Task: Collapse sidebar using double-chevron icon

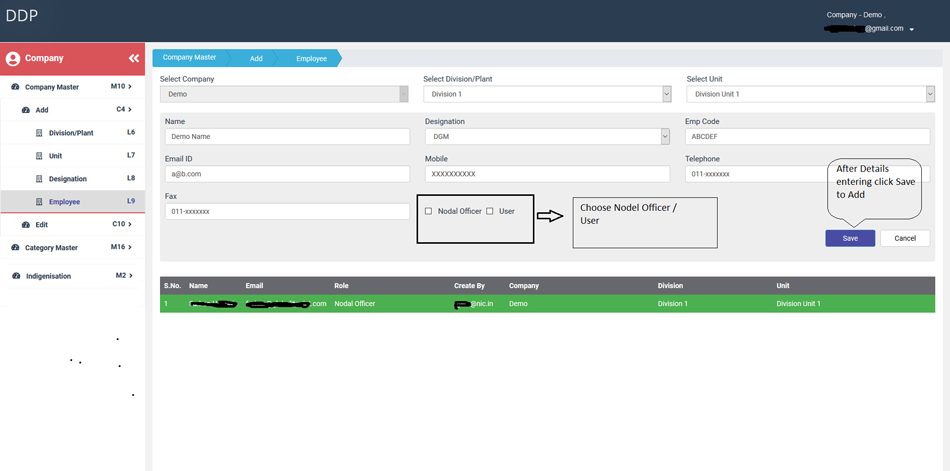Action: pos(134,59)
